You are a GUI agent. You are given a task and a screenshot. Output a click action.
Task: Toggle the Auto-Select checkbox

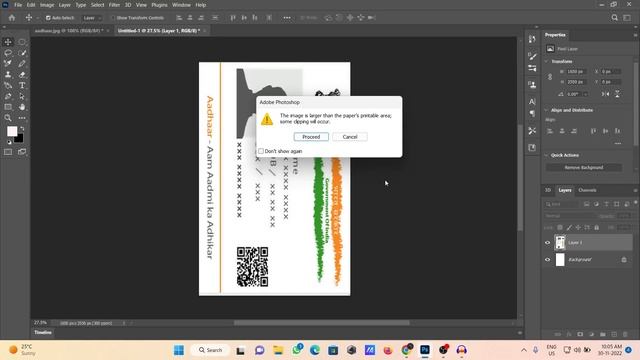click(x=48, y=18)
